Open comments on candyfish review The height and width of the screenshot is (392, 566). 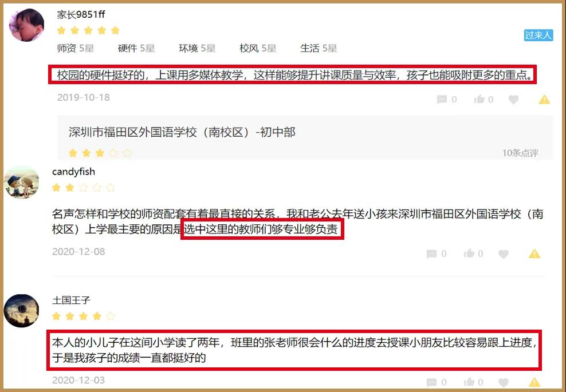click(432, 254)
